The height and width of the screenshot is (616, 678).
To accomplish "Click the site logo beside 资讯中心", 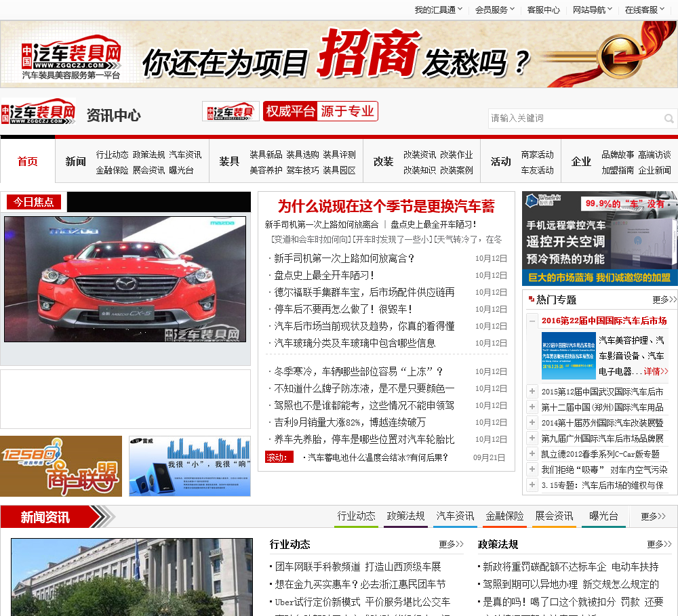I will coord(39,112).
